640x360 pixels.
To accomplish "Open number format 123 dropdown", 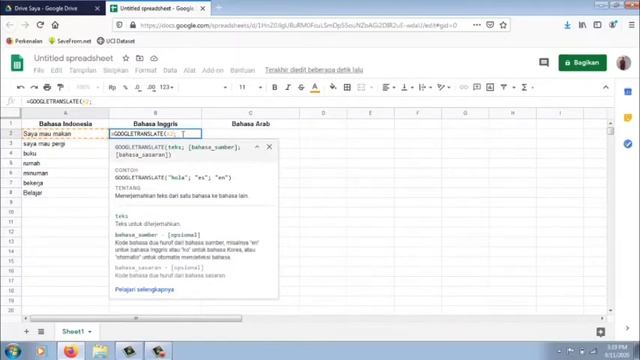I will click(x=167, y=87).
